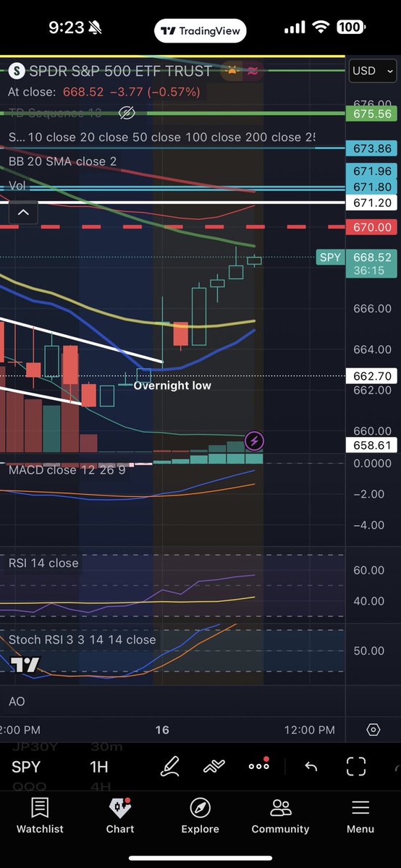
Task: Select the SPDR S&P 500 ETF TRUST title
Action: pos(120,71)
